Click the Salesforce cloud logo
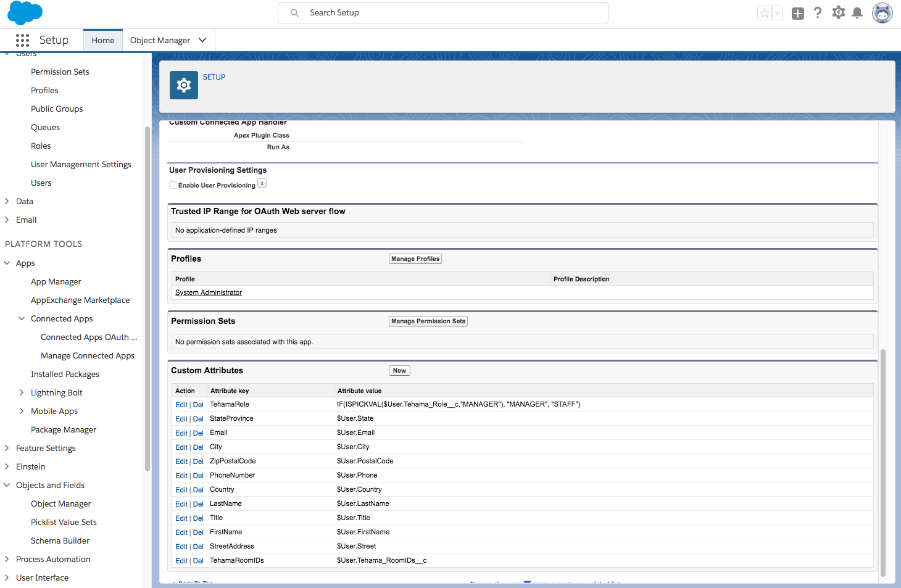This screenshot has width=901, height=588. [x=25, y=12]
